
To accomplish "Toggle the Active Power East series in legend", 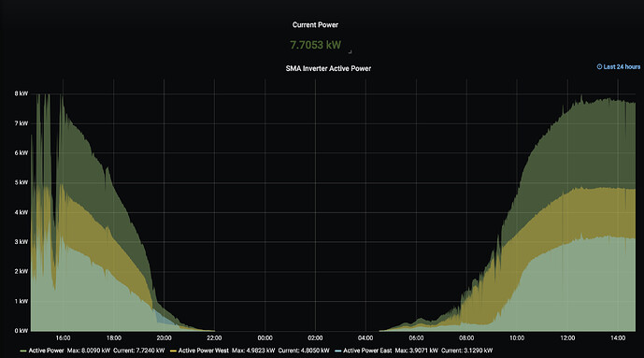I will click(x=367, y=351).
